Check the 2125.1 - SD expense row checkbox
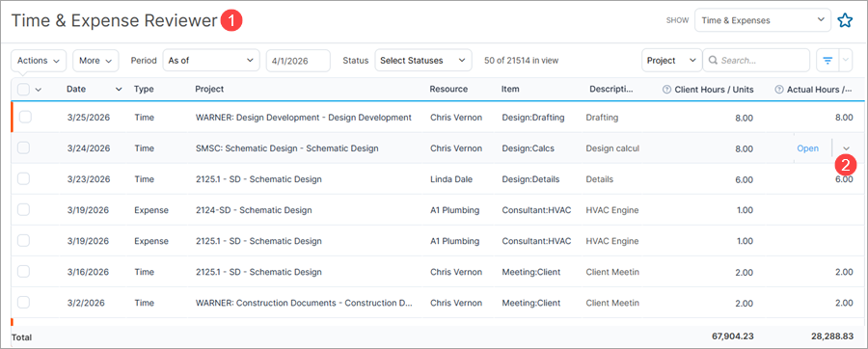Screen dimensions: 868x349 tap(24, 241)
